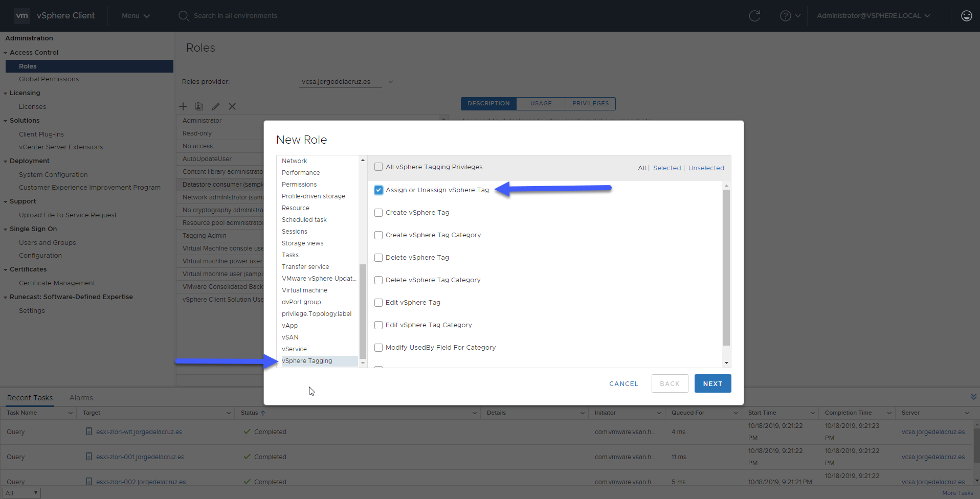The width and height of the screenshot is (980, 499).
Task: Click the smiley feedback icon
Action: pos(967,16)
